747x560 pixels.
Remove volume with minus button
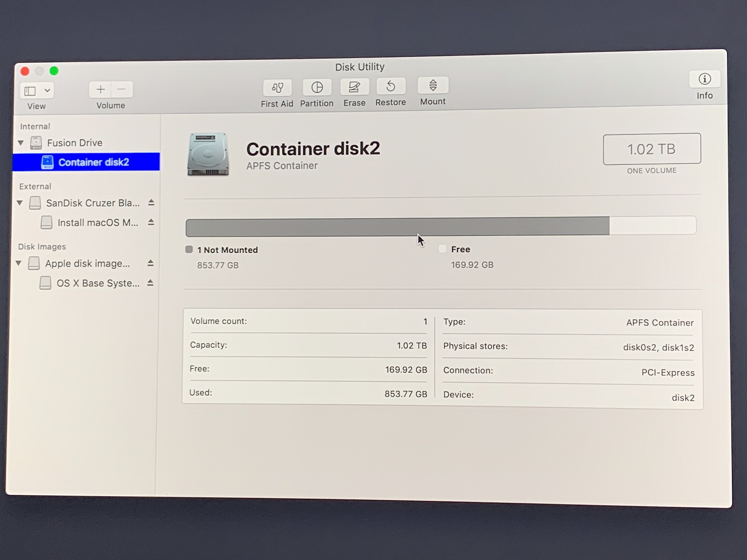pyautogui.click(x=122, y=89)
